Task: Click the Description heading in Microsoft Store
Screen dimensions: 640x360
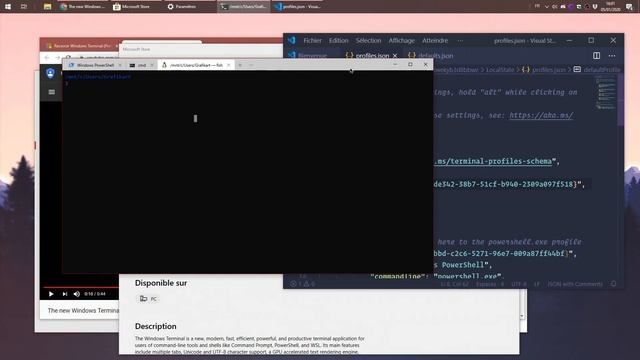Action: click(156, 327)
